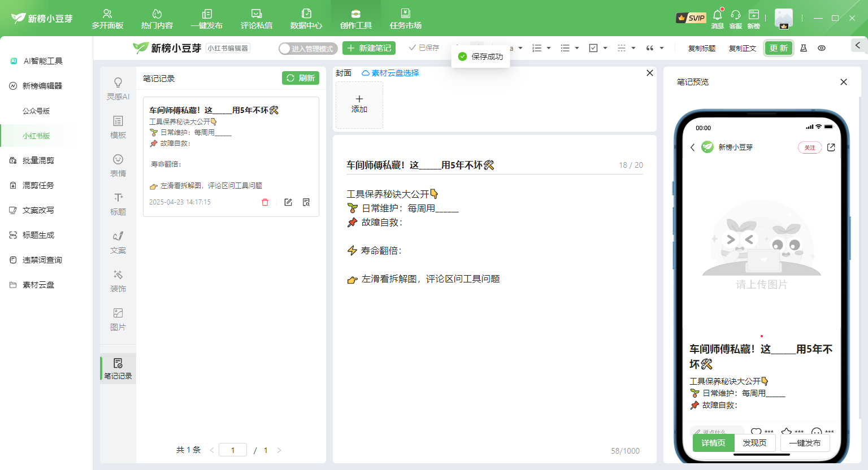
Task: Open 素材云盘 in the left sidebar
Action: (38, 285)
